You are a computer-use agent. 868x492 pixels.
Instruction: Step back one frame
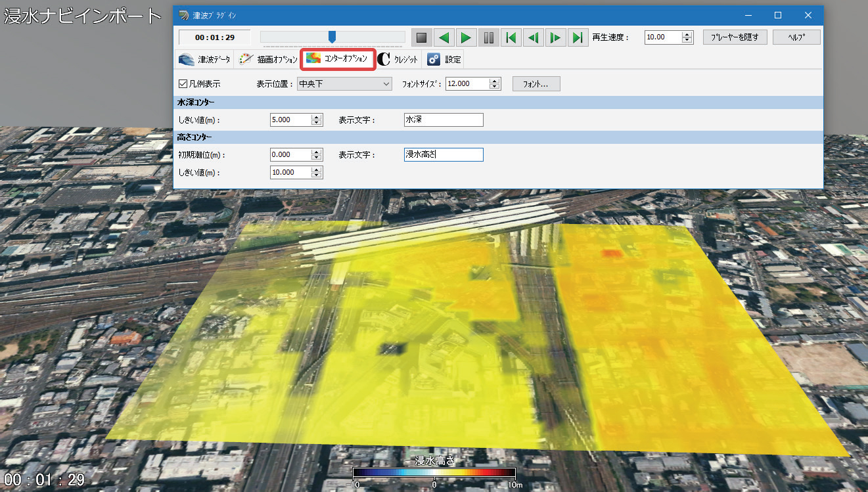[x=534, y=37]
